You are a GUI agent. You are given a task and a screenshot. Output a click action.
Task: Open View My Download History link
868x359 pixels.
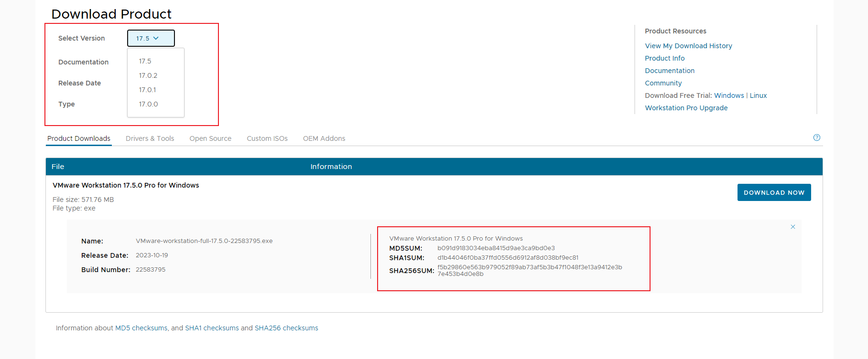coord(688,46)
